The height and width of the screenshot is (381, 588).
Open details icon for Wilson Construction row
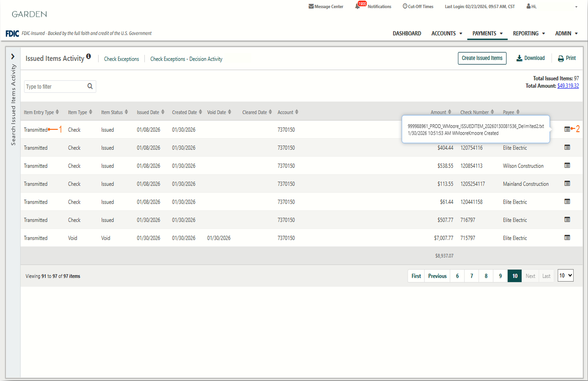click(567, 166)
